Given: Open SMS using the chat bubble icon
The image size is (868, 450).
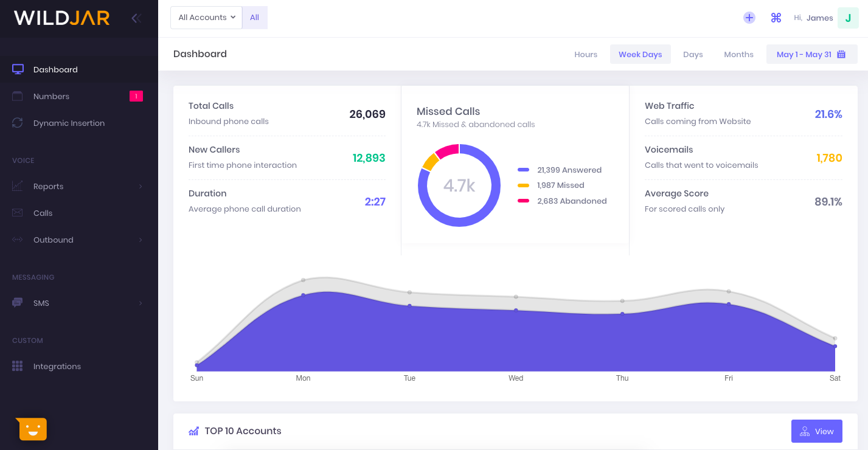Looking at the screenshot, I should coord(18,302).
